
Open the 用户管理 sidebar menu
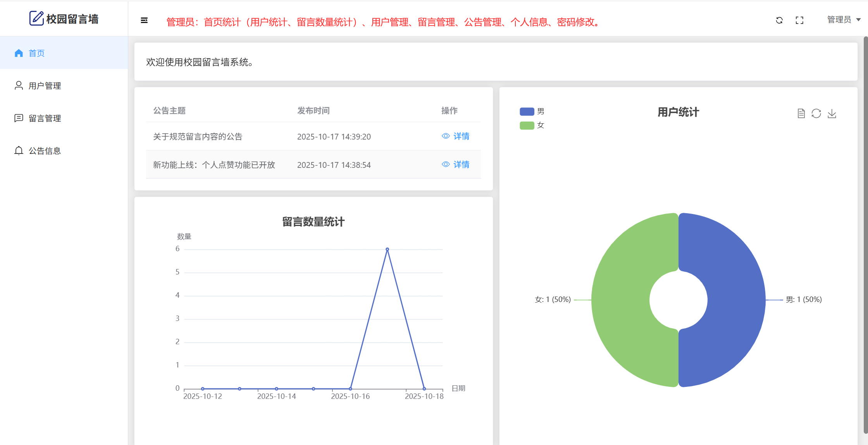pos(45,86)
